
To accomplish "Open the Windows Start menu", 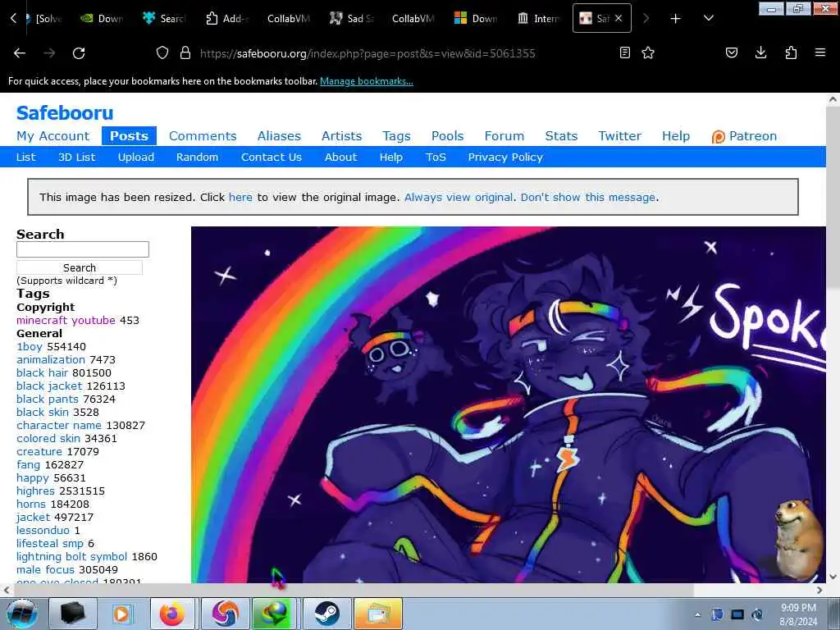I will coord(22,614).
